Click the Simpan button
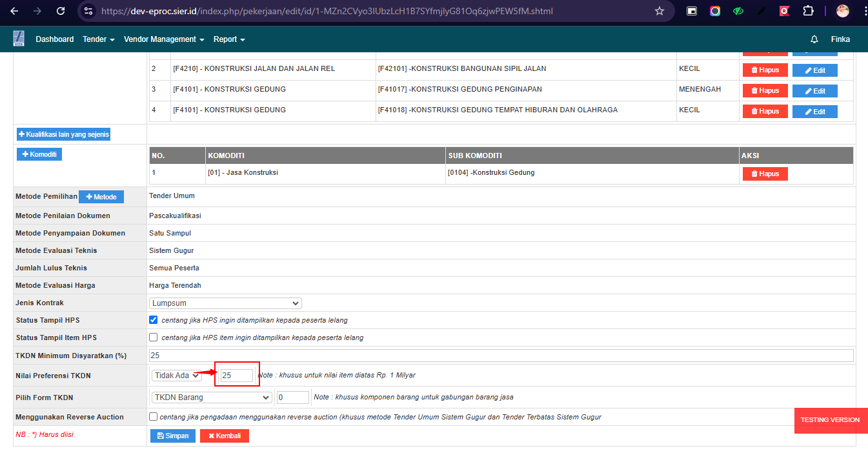Image resolution: width=868 pixels, height=453 pixels. [172, 436]
